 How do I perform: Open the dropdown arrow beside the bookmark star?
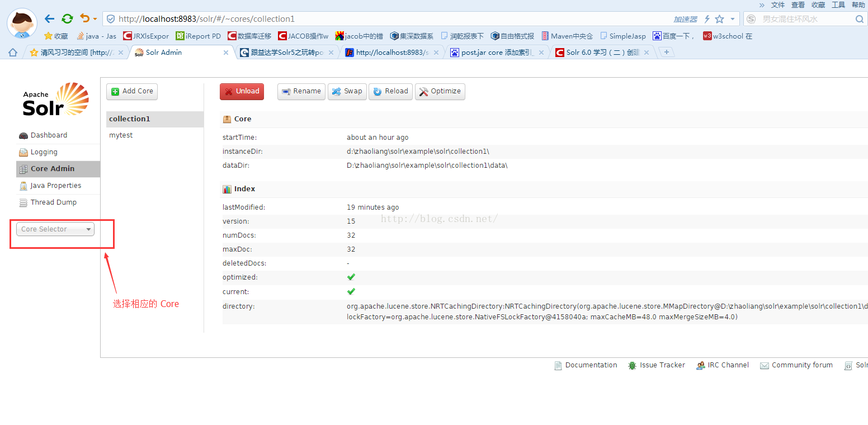click(x=733, y=19)
